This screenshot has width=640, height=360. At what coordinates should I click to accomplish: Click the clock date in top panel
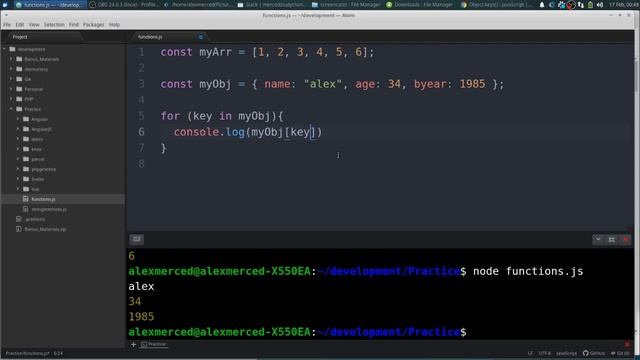pyautogui.click(x=623, y=5)
